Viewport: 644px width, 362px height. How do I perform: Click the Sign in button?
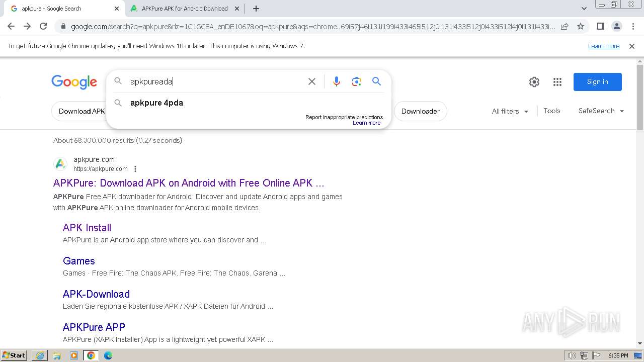pyautogui.click(x=597, y=82)
